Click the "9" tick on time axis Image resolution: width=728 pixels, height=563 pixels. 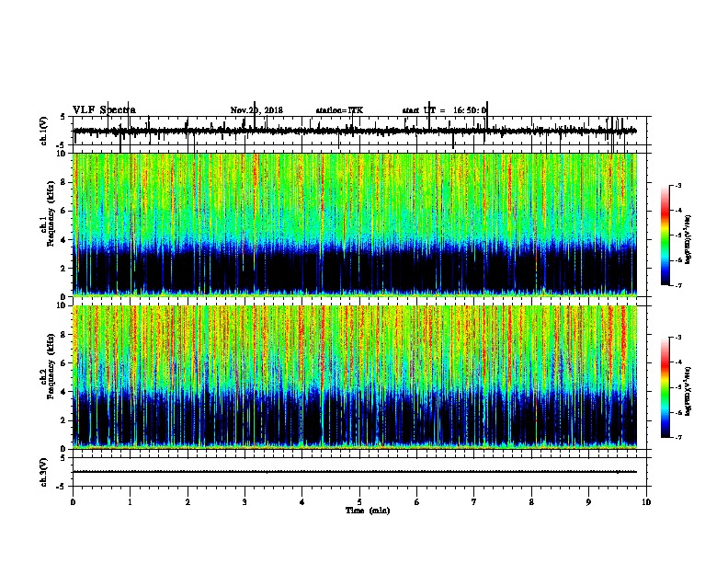pos(588,502)
